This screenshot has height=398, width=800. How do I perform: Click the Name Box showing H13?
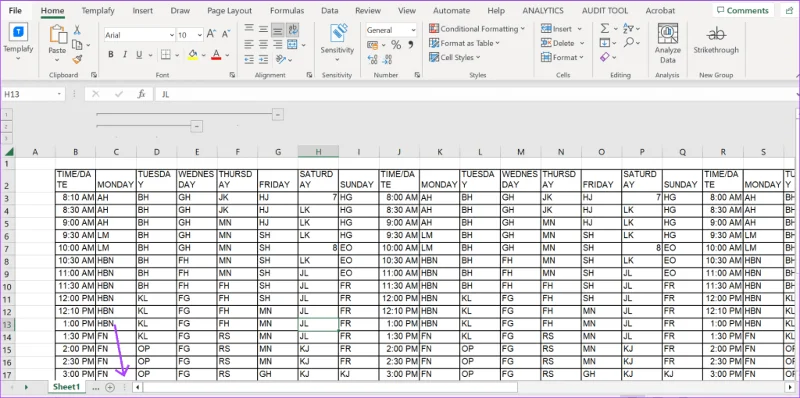point(33,94)
